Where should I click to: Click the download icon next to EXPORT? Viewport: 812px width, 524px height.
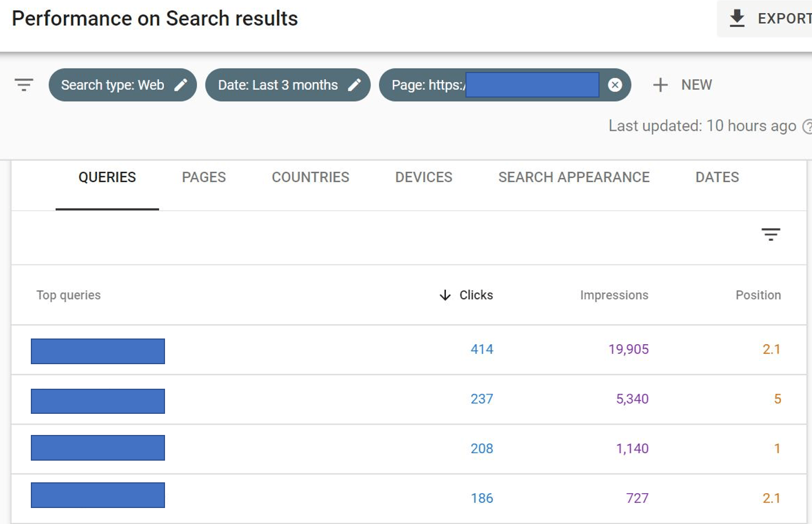coord(737,18)
